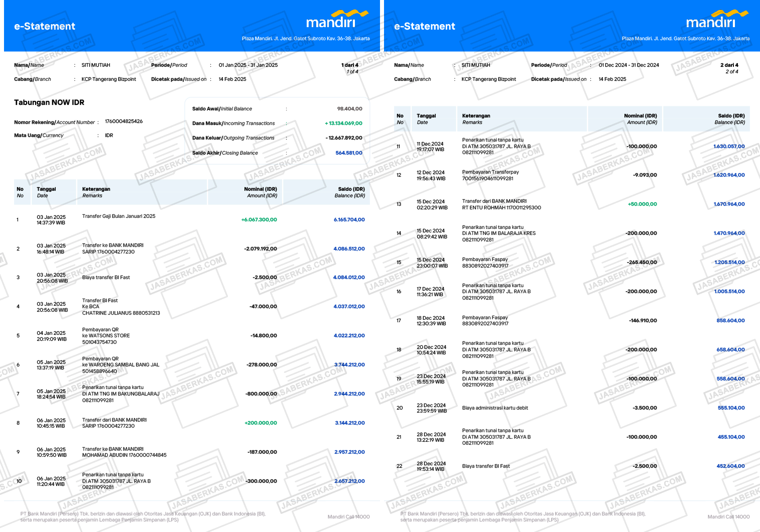Select the +50.000,00 amount in row 13
760x532 pixels.
point(642,204)
